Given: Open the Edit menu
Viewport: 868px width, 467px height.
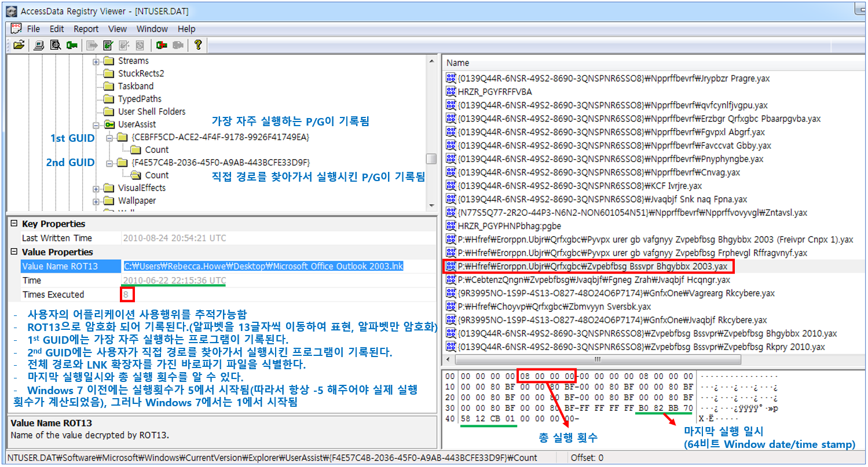Looking at the screenshot, I should click(x=57, y=28).
